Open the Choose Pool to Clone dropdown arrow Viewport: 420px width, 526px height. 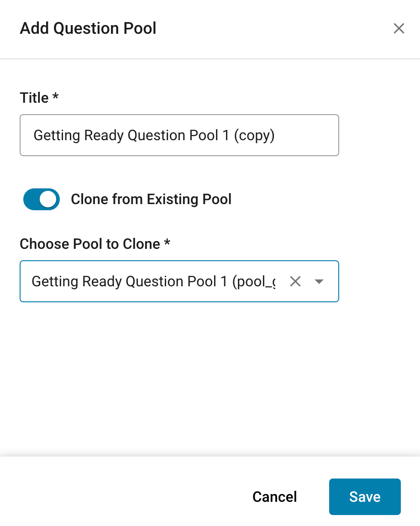point(319,282)
